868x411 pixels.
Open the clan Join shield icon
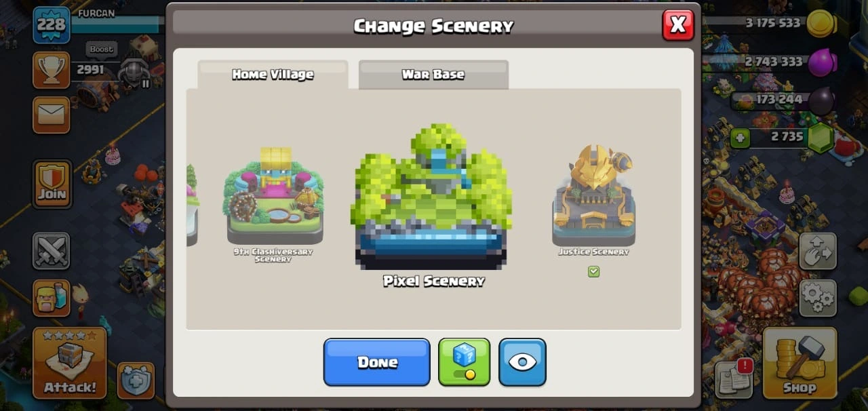click(x=52, y=184)
